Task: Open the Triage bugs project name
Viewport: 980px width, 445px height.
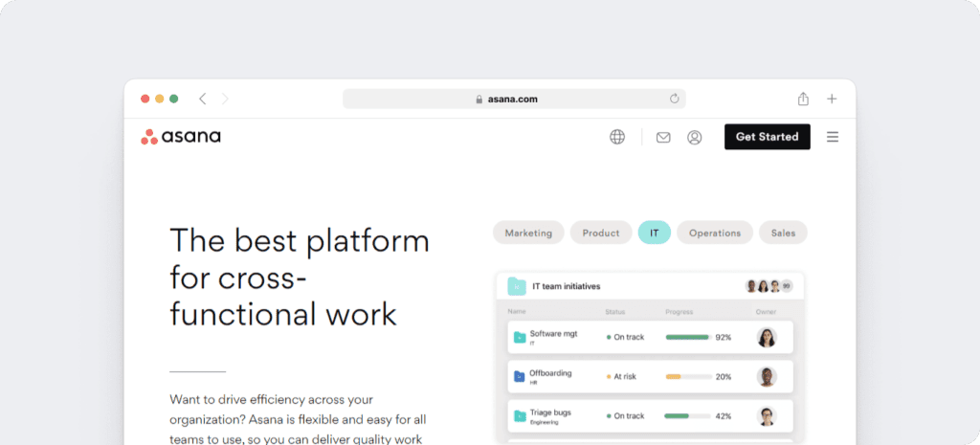Action: [550, 412]
